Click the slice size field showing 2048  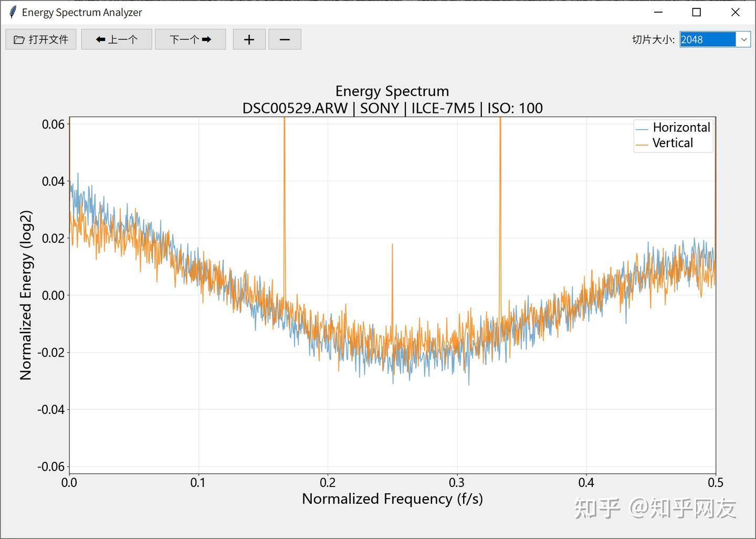click(x=708, y=39)
